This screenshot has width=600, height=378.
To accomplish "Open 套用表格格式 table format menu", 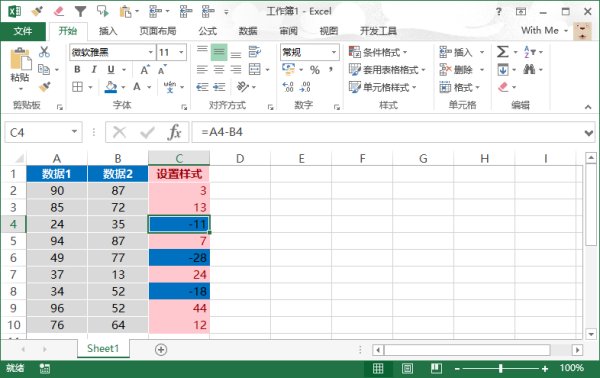I will click(x=387, y=70).
